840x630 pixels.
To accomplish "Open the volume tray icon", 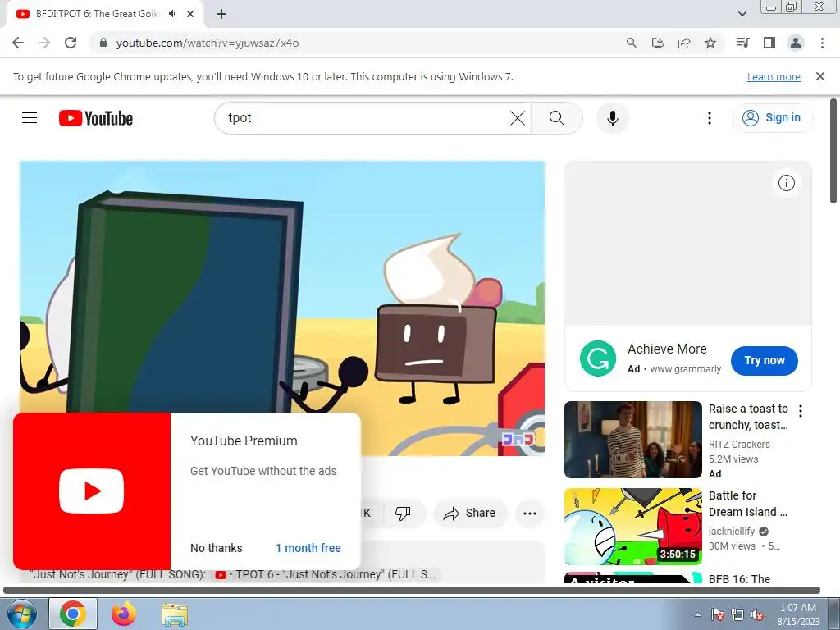I will (757, 614).
